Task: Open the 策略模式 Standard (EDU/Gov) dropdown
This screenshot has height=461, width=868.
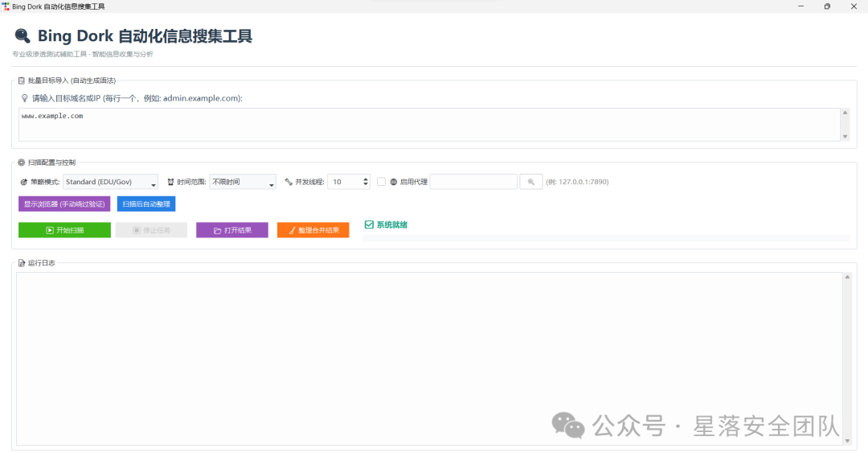Action: pos(111,182)
